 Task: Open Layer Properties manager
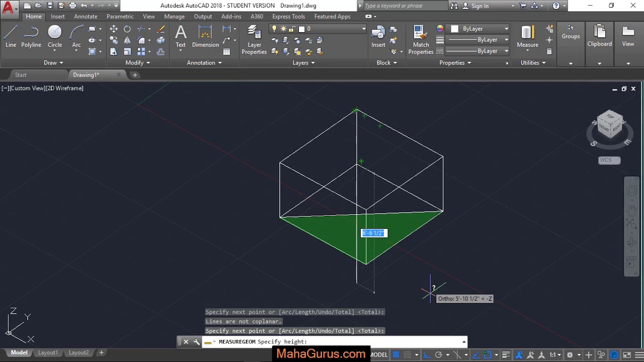pos(254,40)
